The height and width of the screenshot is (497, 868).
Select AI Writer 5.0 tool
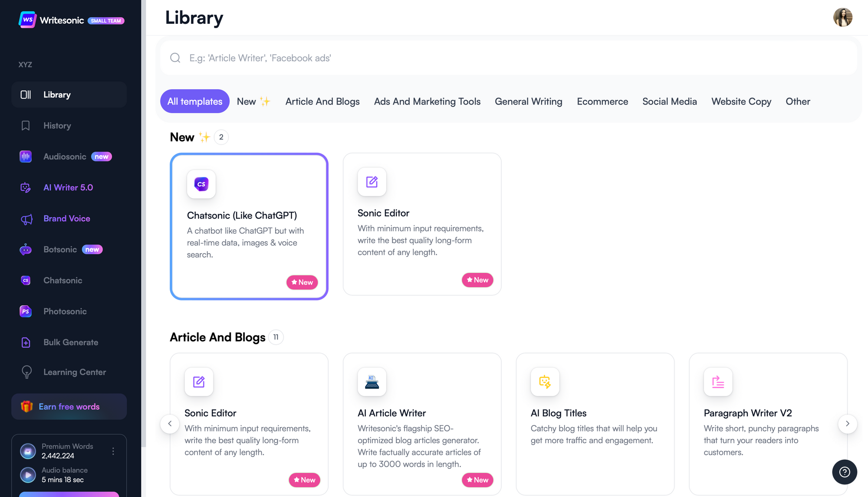(x=69, y=187)
